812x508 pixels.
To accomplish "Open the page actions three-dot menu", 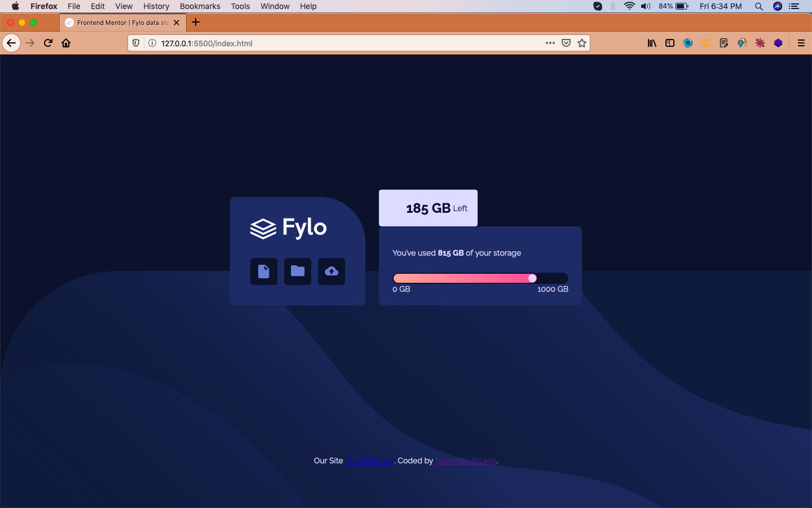I will (x=550, y=43).
